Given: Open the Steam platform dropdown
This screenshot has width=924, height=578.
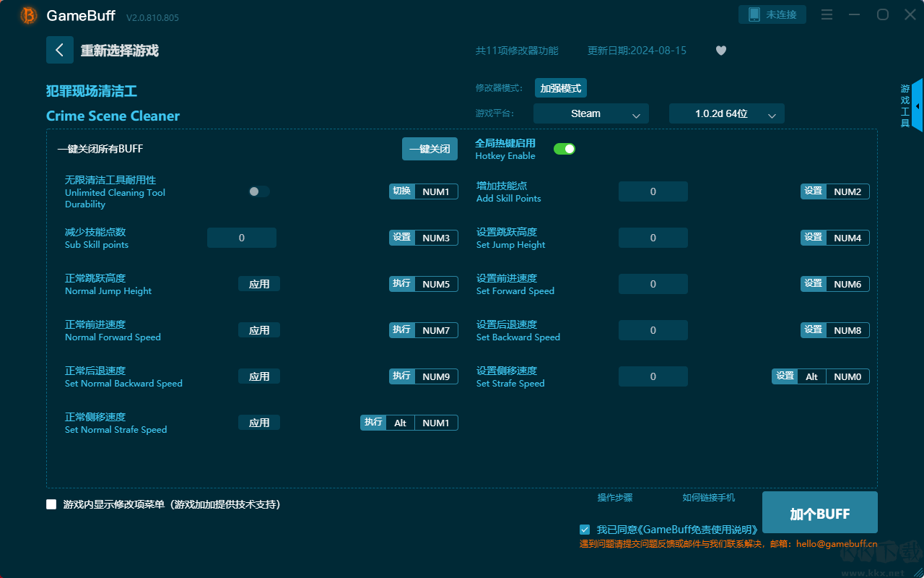Looking at the screenshot, I should [x=591, y=113].
